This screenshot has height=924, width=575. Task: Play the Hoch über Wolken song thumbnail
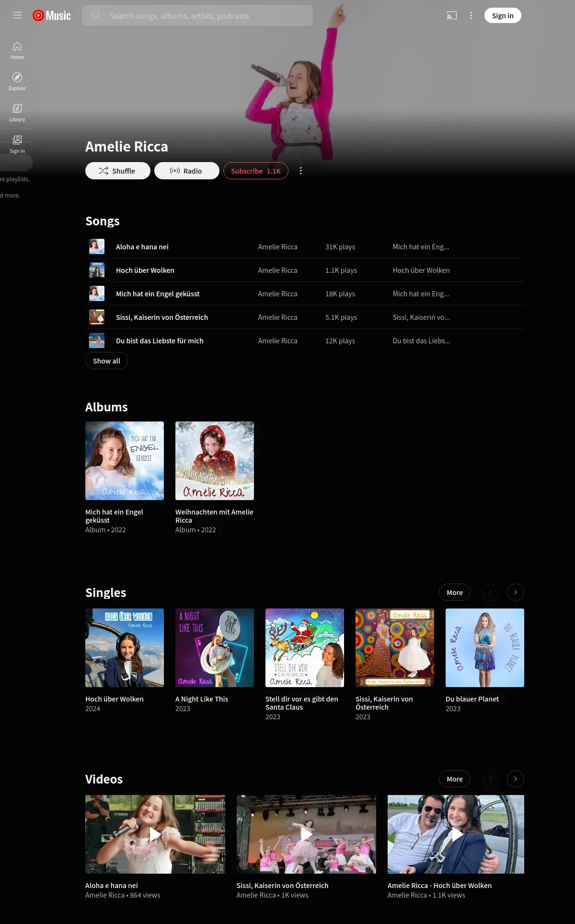97,270
